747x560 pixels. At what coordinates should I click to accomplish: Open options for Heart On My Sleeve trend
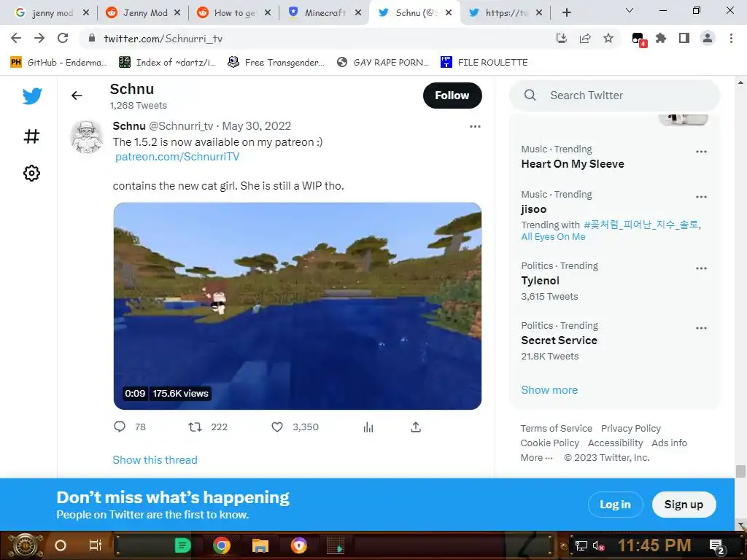tap(701, 152)
